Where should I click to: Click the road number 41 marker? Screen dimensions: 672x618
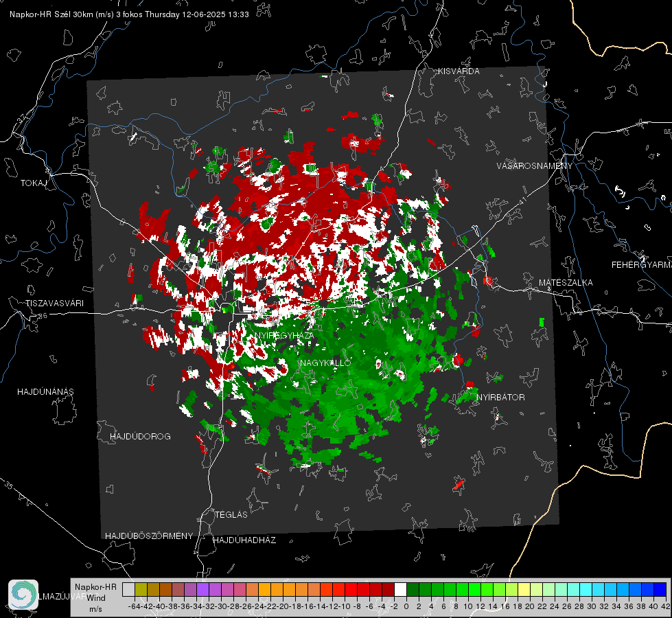(x=522, y=201)
